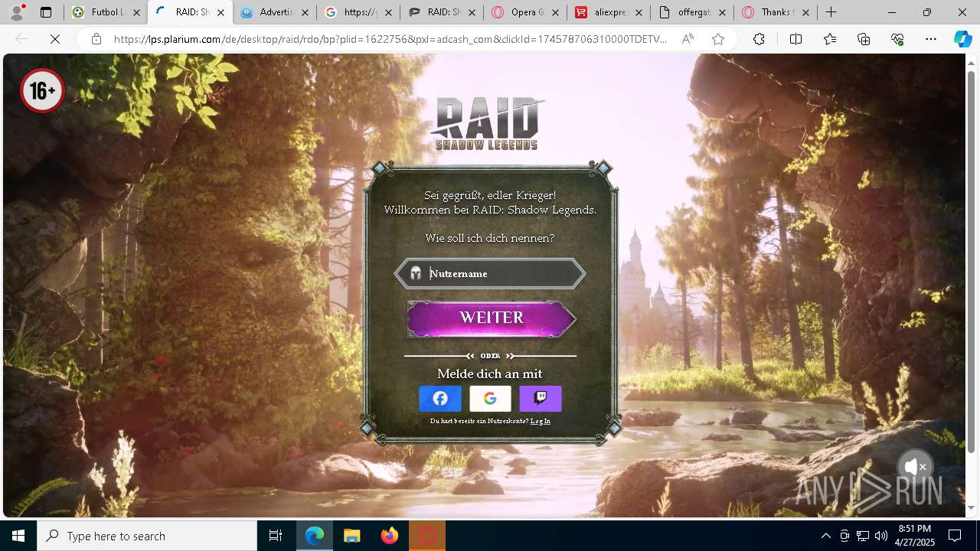
Task: Close the Futbol tab
Action: click(136, 13)
